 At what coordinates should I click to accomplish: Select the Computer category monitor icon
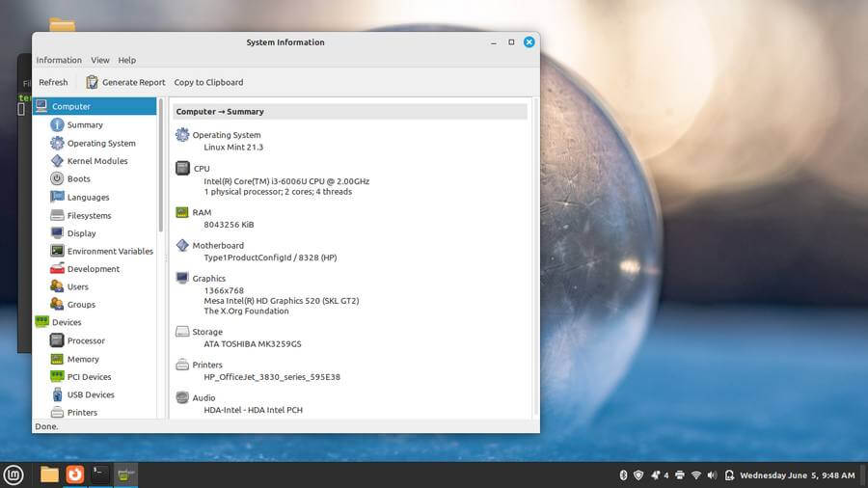(x=41, y=106)
